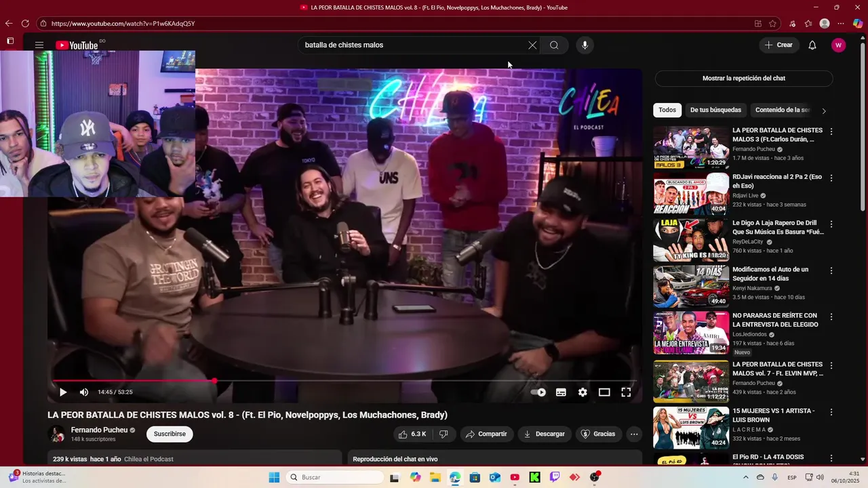Click the YouTube search input field
Screen dimensions: 868x488
[414, 45]
